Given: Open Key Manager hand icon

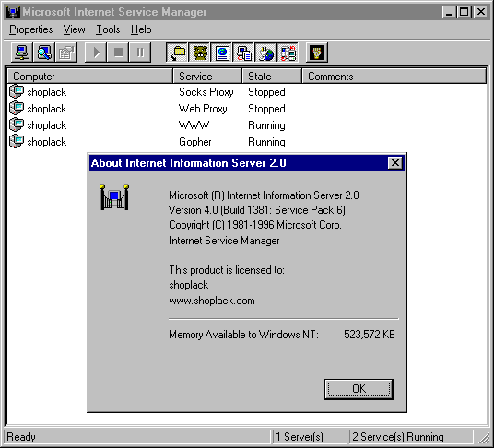Looking at the screenshot, I should 317,53.
